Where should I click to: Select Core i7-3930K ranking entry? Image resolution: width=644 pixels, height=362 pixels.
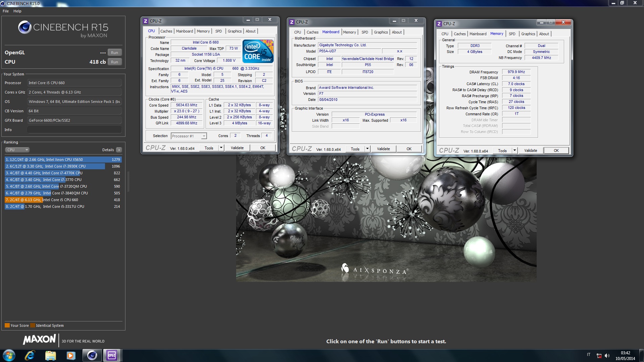[x=63, y=166]
